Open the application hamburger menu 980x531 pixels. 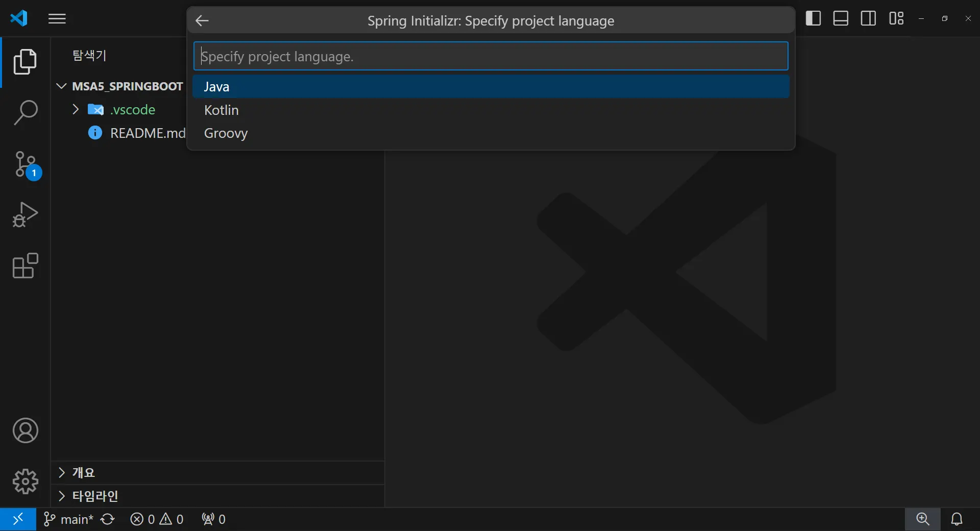57,19
